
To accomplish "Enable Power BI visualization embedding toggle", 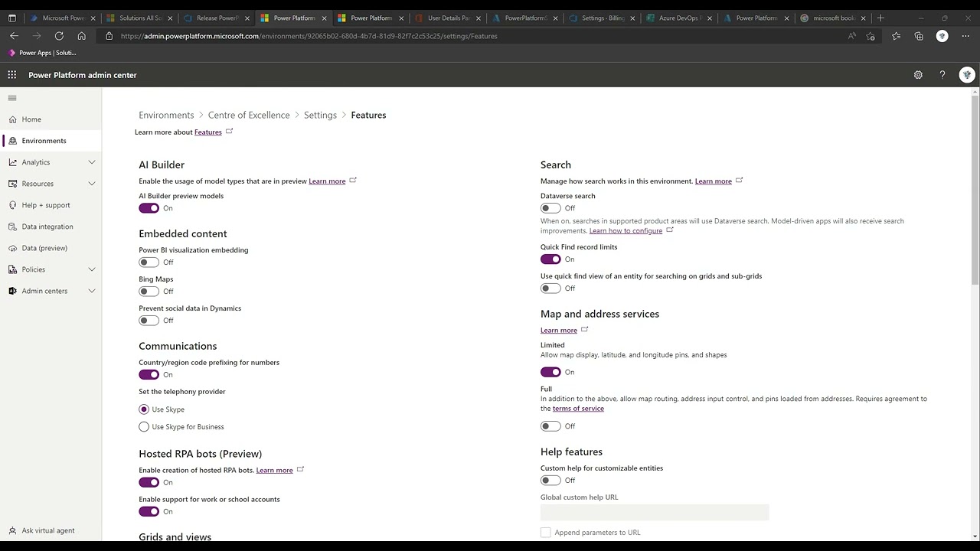I will pos(149,262).
